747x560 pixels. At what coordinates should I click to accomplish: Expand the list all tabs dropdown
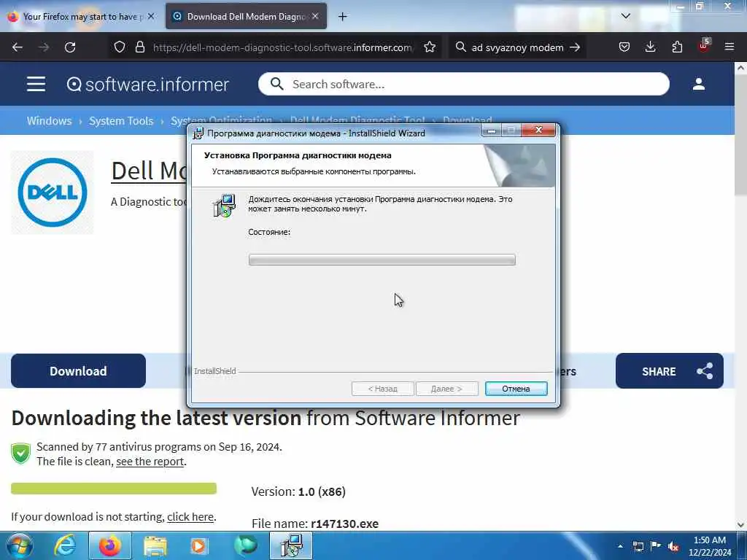[626, 16]
